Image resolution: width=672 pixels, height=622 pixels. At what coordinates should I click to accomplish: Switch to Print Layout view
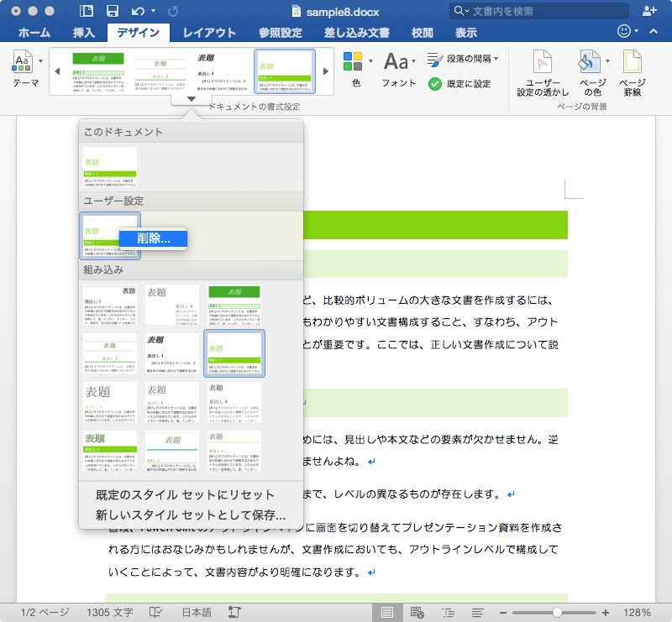pos(387,613)
